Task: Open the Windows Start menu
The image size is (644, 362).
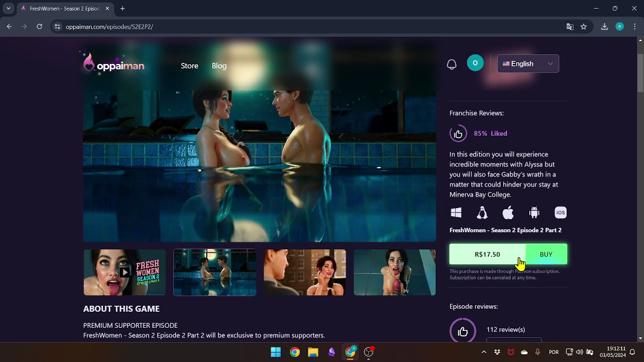Action: [276, 352]
